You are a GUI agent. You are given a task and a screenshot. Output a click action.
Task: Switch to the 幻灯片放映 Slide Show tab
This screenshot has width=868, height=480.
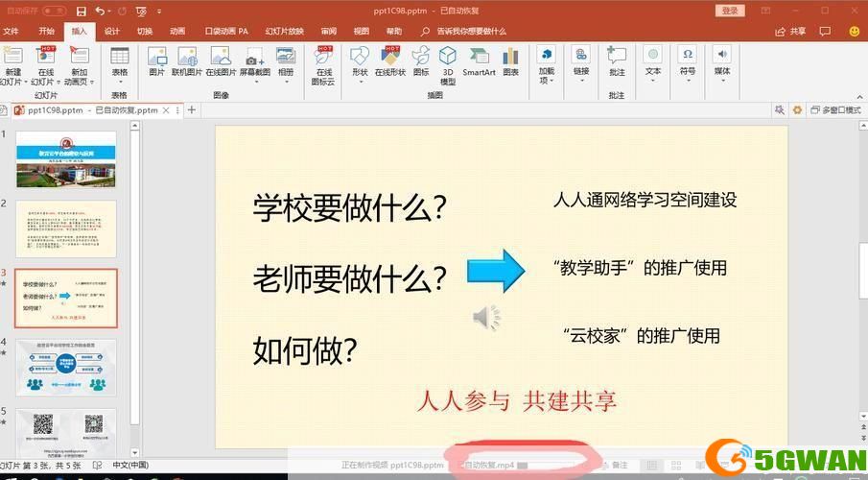click(x=285, y=31)
